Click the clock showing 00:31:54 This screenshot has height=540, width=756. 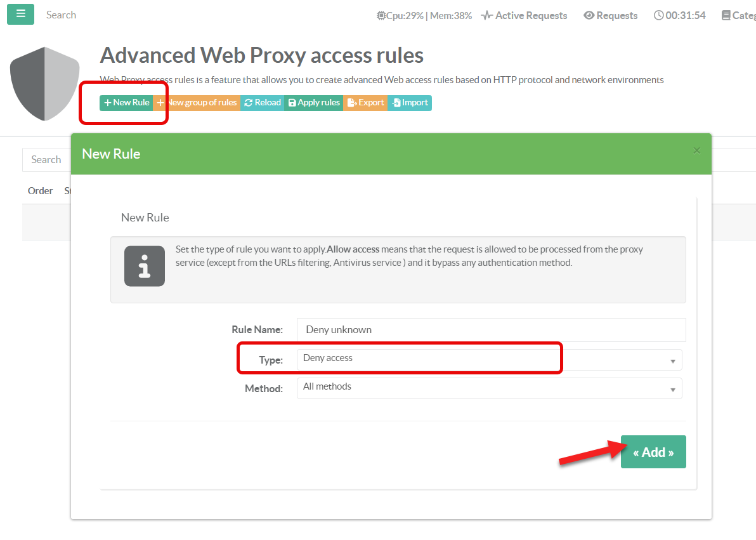[x=679, y=16]
